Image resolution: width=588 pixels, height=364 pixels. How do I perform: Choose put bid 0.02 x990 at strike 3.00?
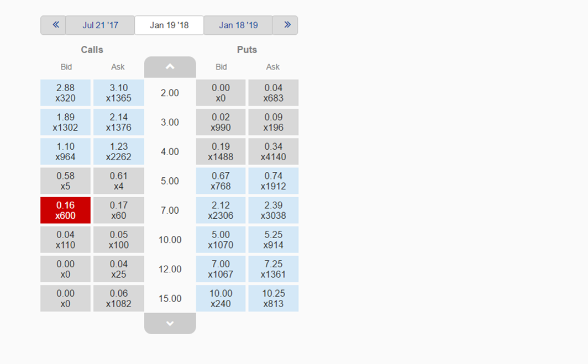[221, 122]
